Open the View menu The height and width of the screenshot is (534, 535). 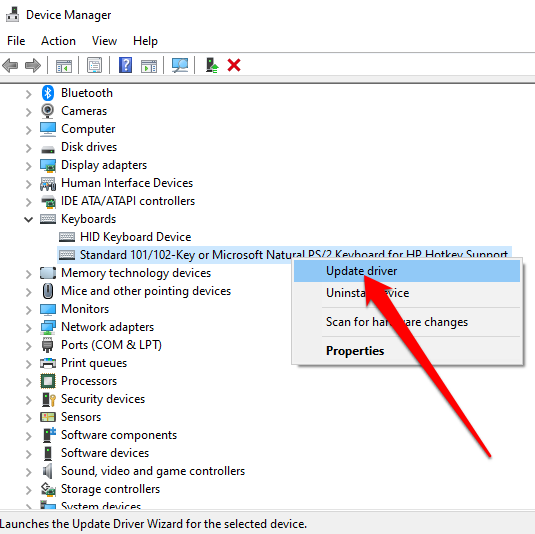pos(104,41)
